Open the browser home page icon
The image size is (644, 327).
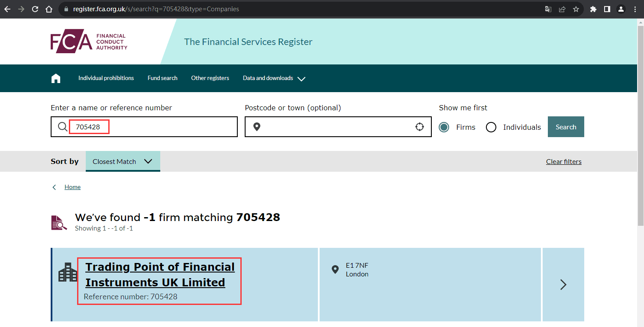49,9
